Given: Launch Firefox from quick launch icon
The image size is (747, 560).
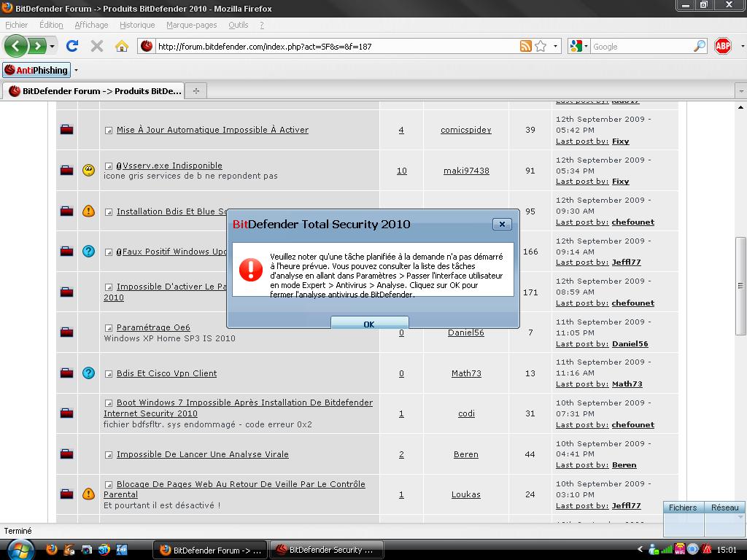Looking at the screenshot, I should (x=52, y=550).
